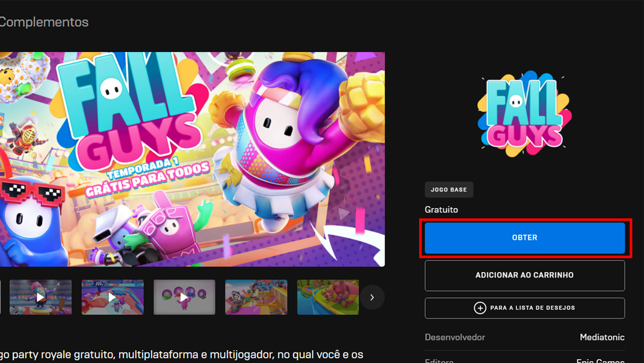Click the Fall Guys logo in sidebar
The width and height of the screenshot is (644, 363).
pyautogui.click(x=525, y=114)
